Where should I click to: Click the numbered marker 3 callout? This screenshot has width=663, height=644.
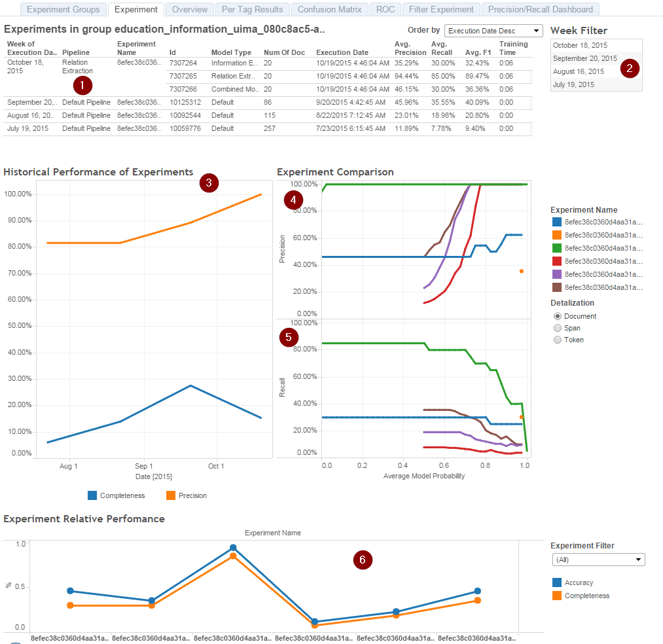click(x=209, y=183)
